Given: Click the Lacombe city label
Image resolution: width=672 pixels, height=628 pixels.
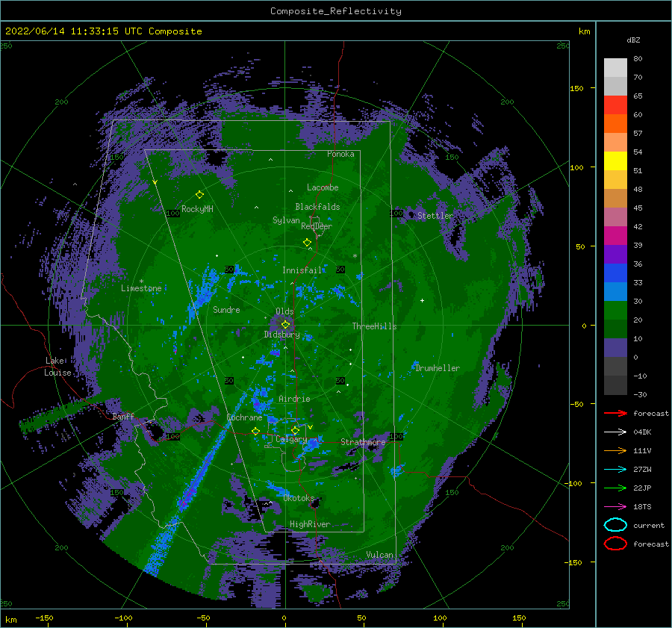Looking at the screenshot, I should click(x=323, y=187).
